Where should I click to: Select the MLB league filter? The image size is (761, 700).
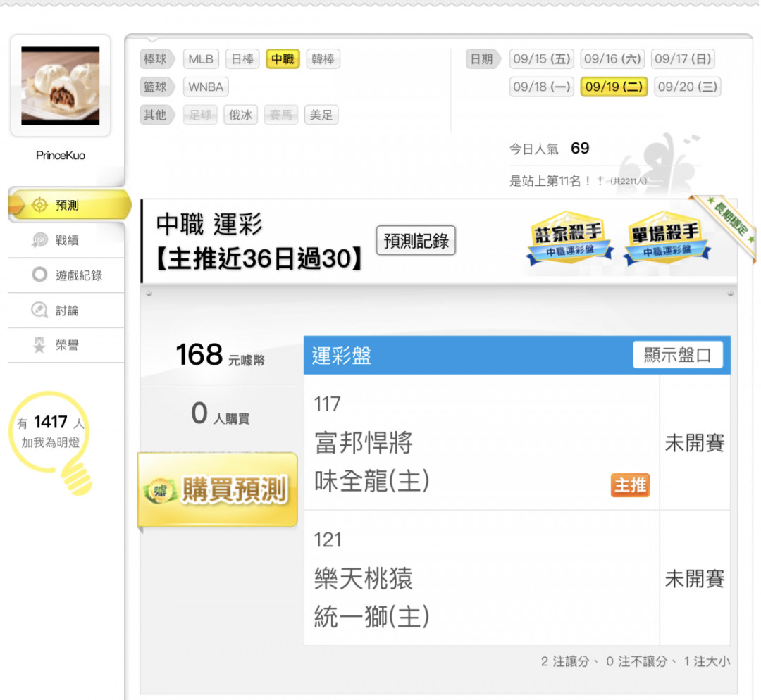pyautogui.click(x=201, y=59)
